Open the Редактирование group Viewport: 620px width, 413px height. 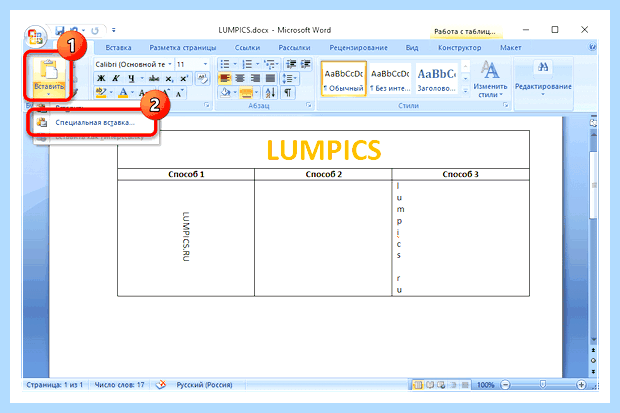click(543, 79)
